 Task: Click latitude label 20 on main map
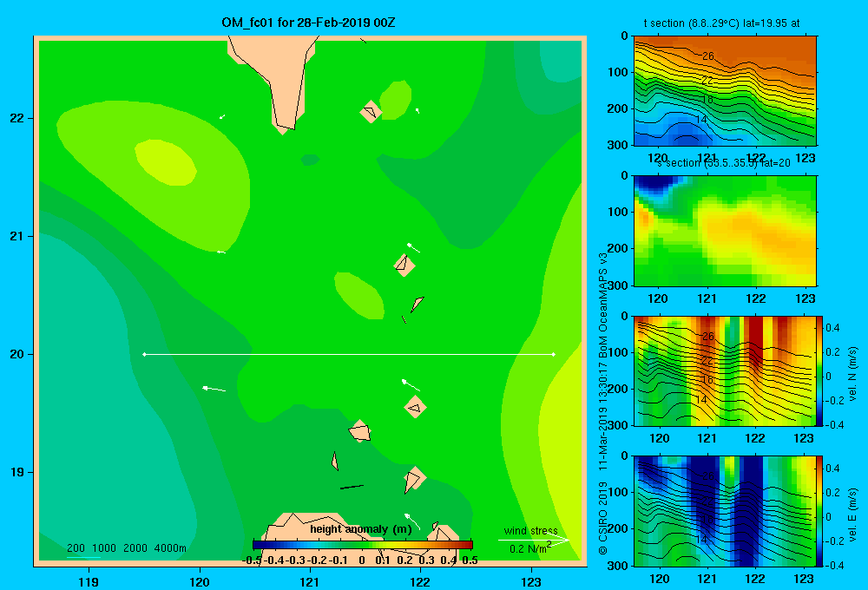coord(17,354)
